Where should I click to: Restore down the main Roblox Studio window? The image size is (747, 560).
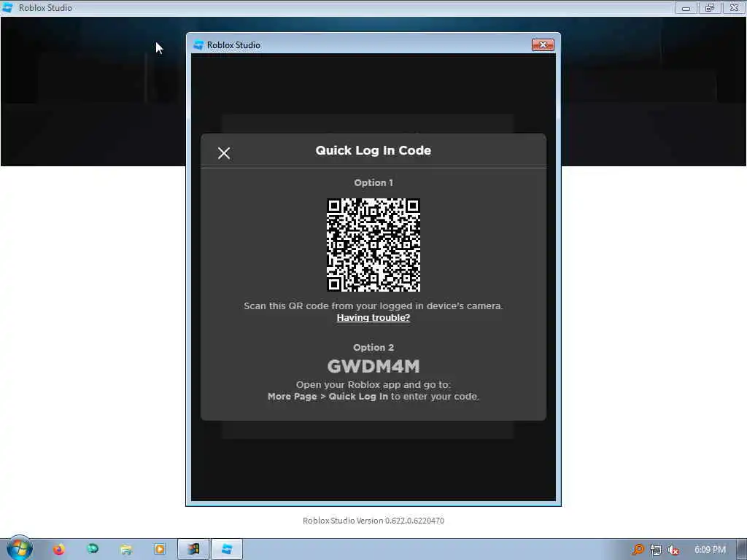click(x=710, y=7)
